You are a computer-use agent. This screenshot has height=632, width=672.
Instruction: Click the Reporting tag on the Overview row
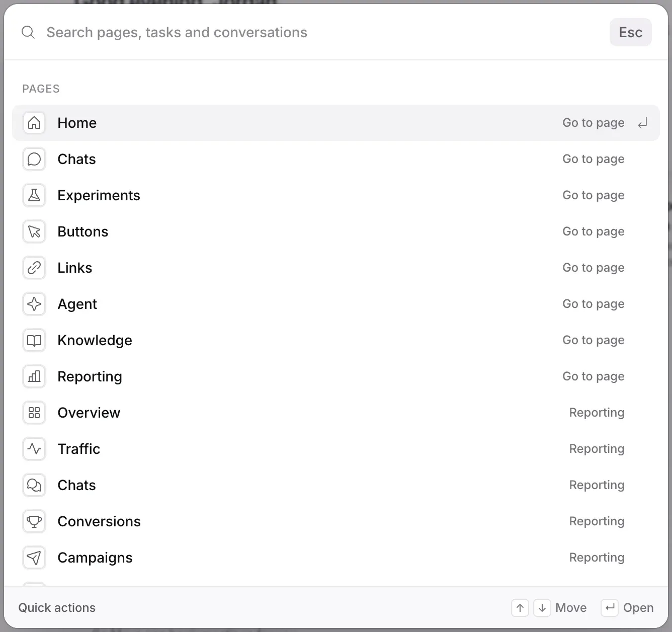(x=597, y=413)
